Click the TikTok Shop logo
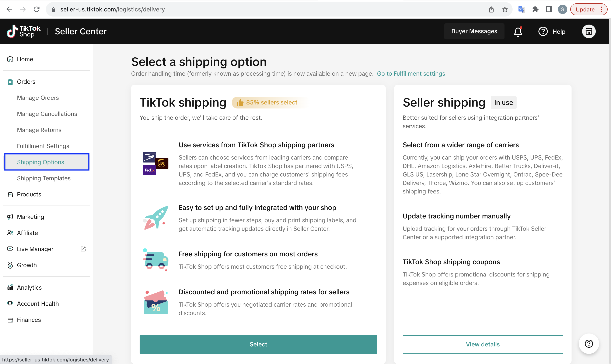Screen dimensions: 611x364 (x=24, y=31)
